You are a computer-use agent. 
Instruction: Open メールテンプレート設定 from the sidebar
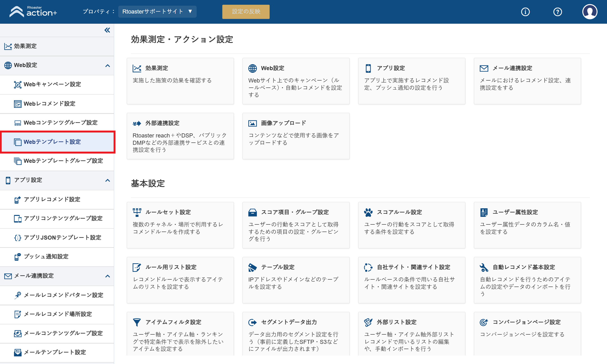pos(57,352)
